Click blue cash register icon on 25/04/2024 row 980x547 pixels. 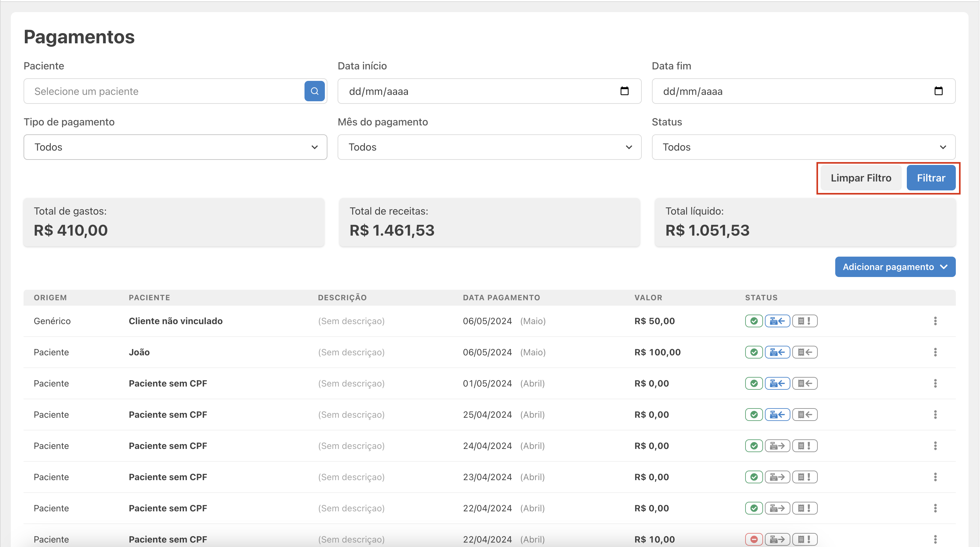pos(777,415)
